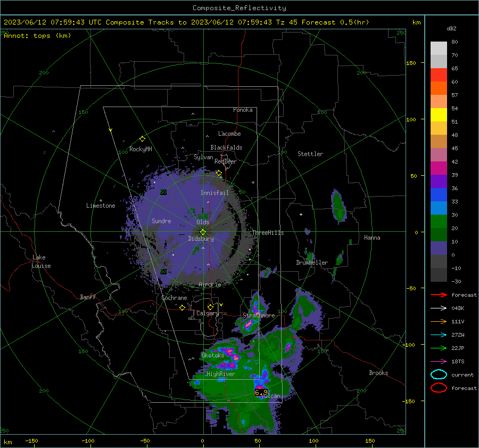Select the Cochrane label
This screenshot has width=479, height=448.
[x=174, y=298]
